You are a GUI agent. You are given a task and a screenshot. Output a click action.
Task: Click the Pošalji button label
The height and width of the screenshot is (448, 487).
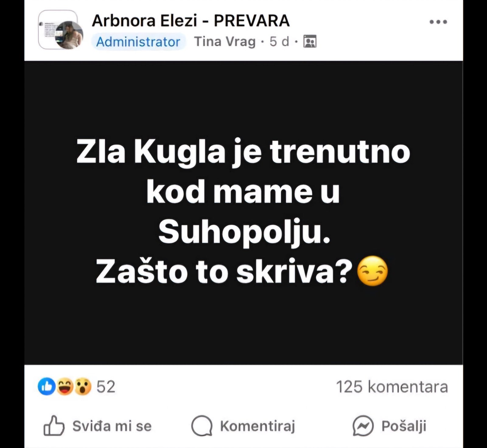click(x=404, y=426)
